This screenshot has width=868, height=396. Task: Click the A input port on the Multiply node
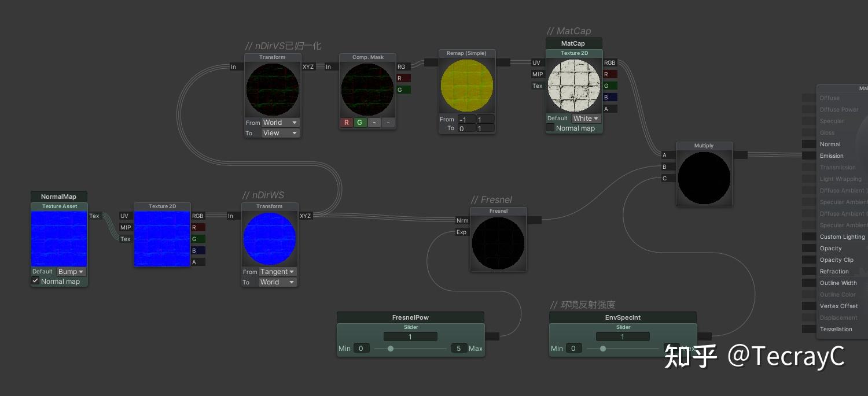tap(664, 155)
